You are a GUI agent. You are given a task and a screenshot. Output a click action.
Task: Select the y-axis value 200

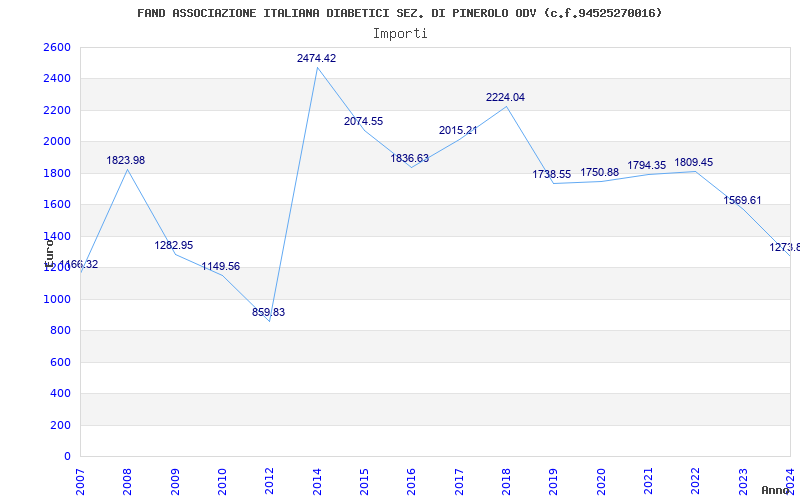(x=61, y=426)
